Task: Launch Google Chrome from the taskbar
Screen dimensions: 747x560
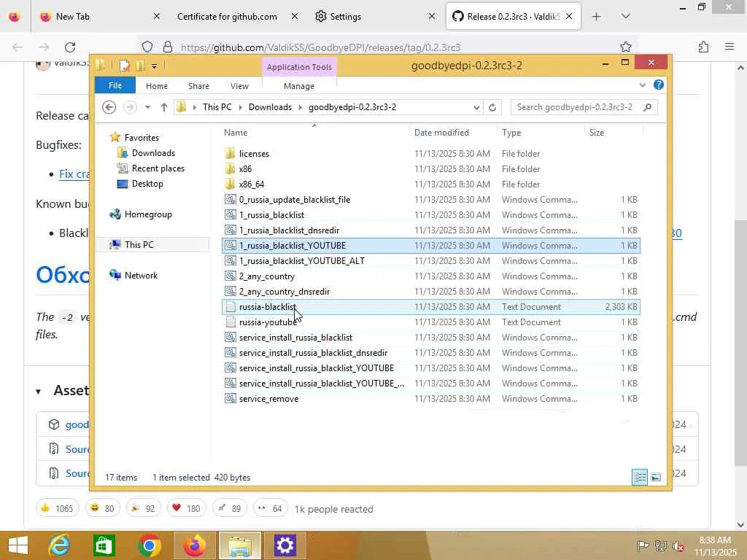Action: 149,545
